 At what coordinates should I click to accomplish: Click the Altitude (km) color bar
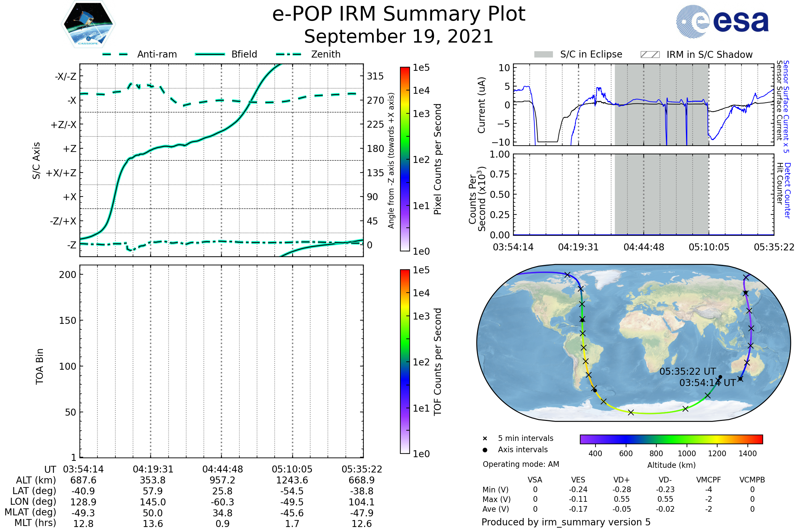tap(671, 439)
